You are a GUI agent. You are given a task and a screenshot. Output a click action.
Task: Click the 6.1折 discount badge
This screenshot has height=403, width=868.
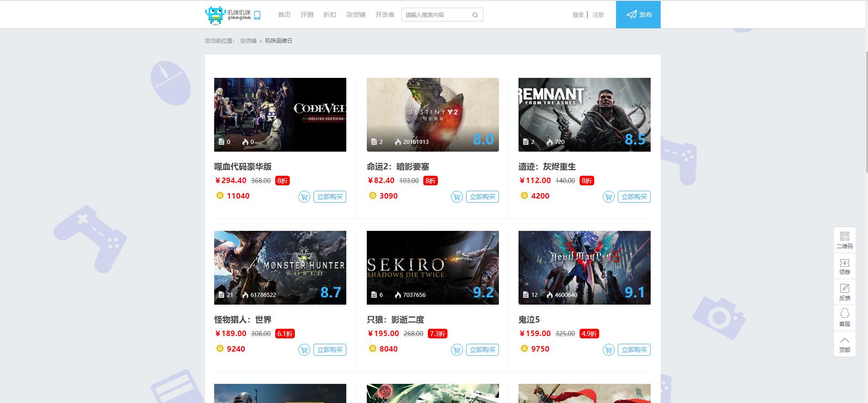click(x=285, y=334)
